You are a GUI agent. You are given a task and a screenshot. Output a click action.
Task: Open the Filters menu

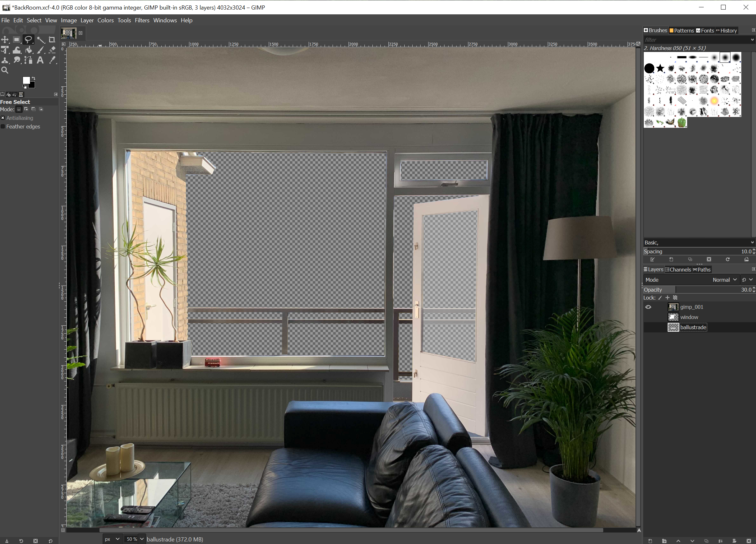[142, 20]
